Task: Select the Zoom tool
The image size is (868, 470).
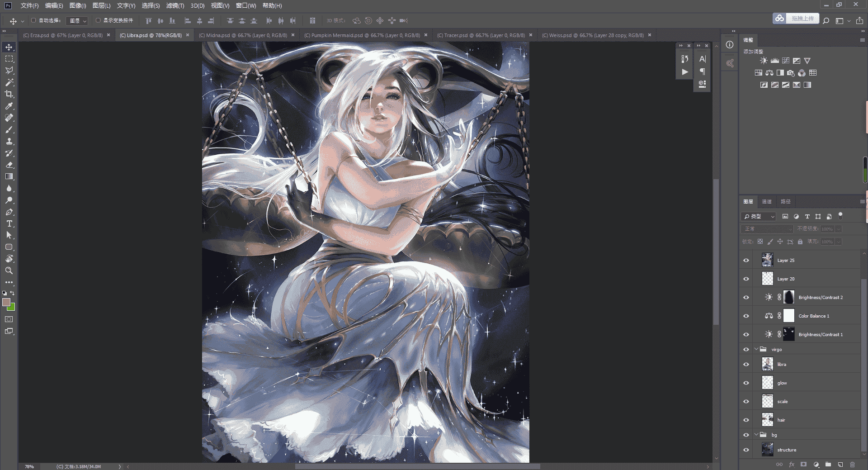Action: (9, 271)
